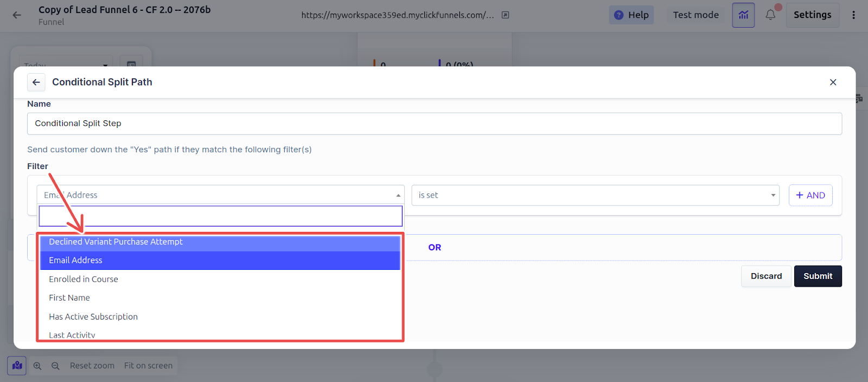868x382 pixels.
Task: Add an AND condition
Action: [x=810, y=195]
